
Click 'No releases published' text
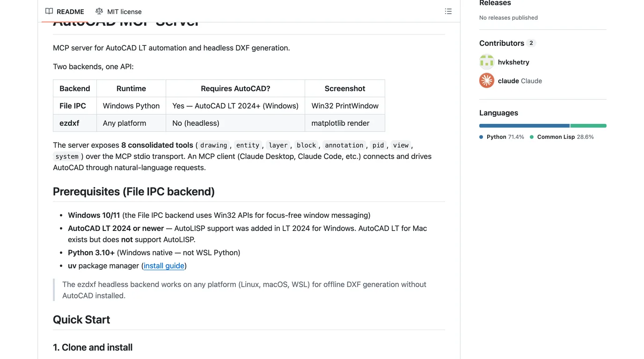click(x=508, y=17)
